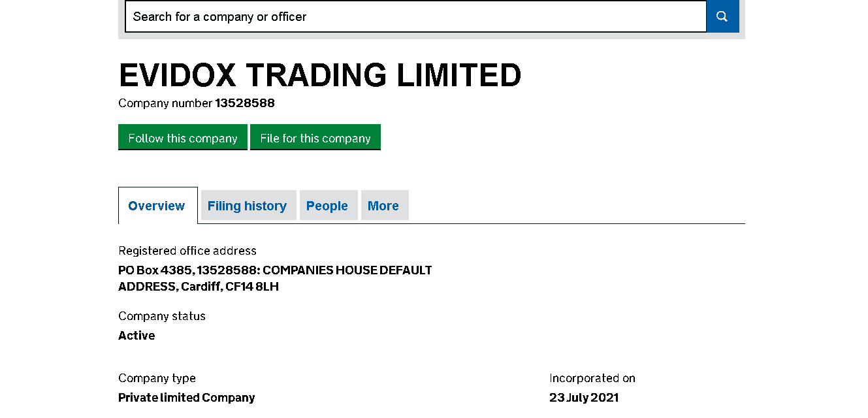Click the 'Incorporated on' label
Image resolution: width=868 pixels, height=418 pixels.
coord(592,378)
